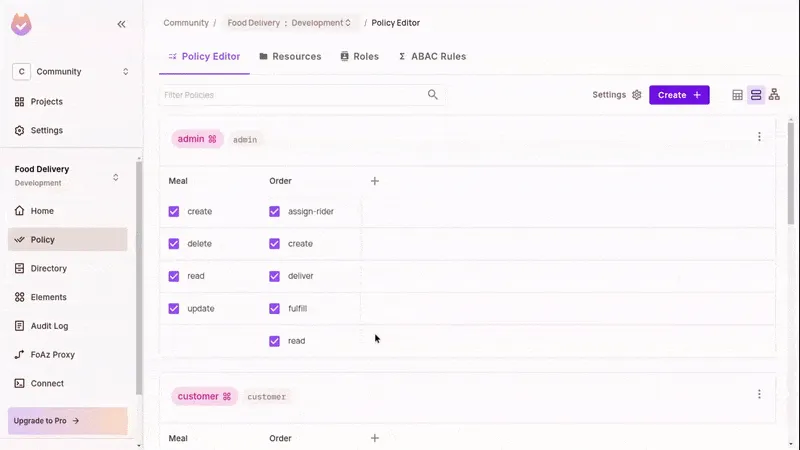This screenshot has height=450, width=800.
Task: Toggle admin Order create checkbox
Action: (274, 244)
